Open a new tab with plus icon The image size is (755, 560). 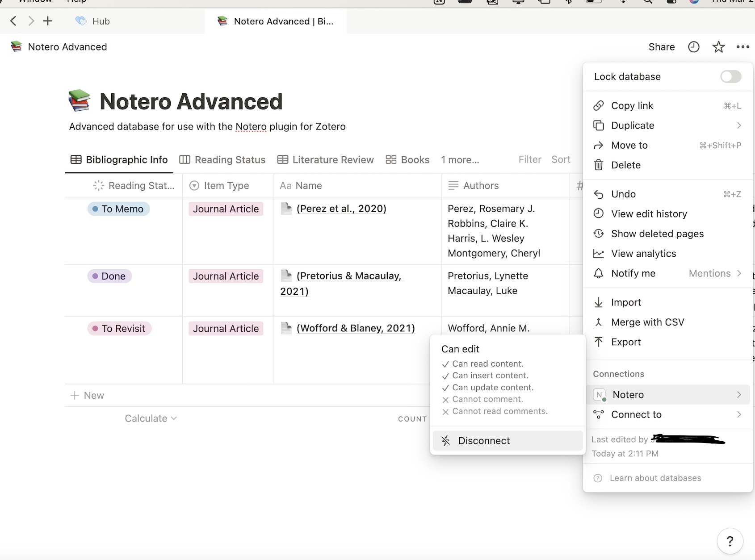[x=48, y=21]
